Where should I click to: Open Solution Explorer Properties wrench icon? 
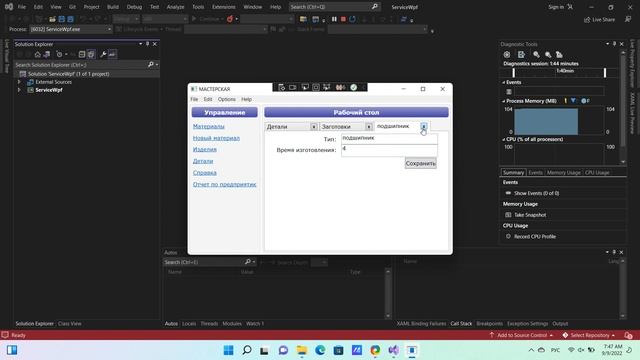tap(103, 54)
